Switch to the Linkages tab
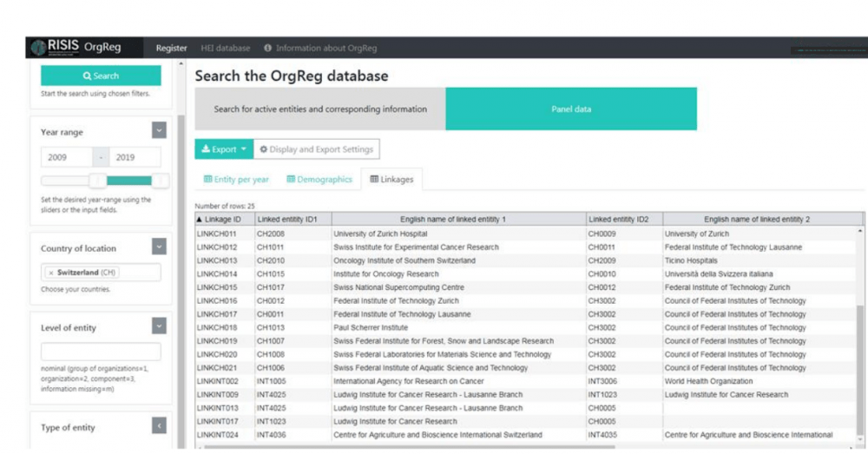 pos(391,180)
